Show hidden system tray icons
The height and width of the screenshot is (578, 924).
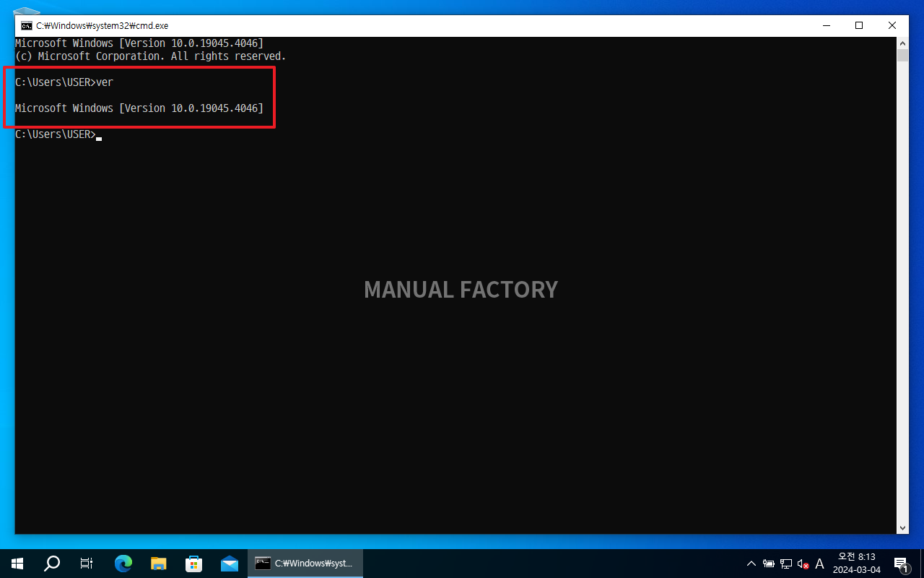coord(751,564)
